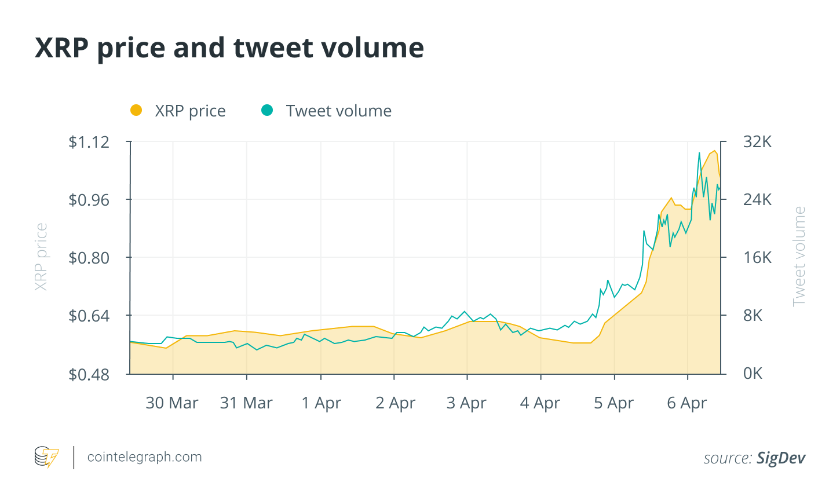Viewport: 840px width, 504px height.
Task: Click the chart title XRP price and tweet volume
Action: (229, 48)
